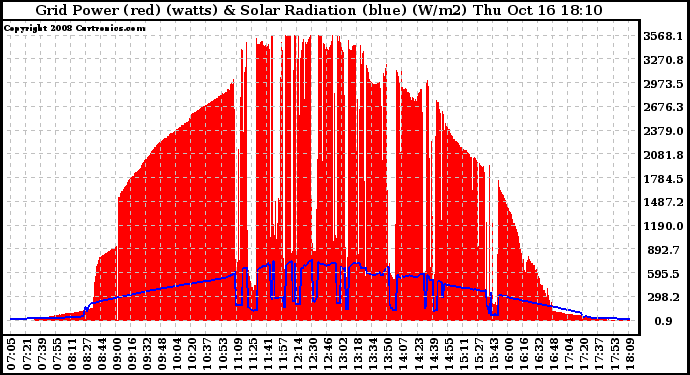Click the time label 12:46
This screenshot has width=690, height=375.
pos(328,354)
